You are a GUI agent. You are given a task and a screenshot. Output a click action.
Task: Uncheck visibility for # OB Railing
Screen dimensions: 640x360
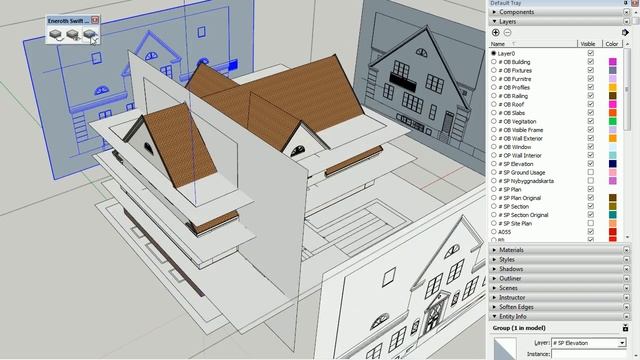(x=591, y=96)
